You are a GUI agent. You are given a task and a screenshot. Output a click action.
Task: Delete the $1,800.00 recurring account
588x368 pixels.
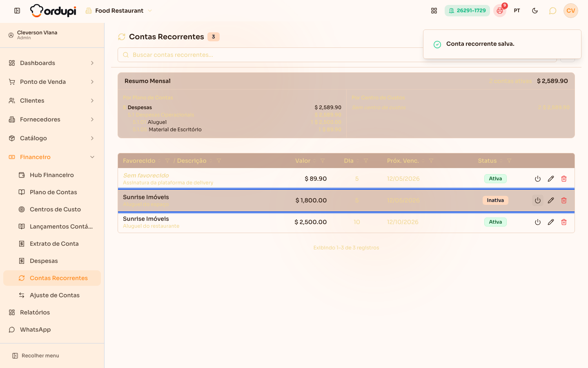pyautogui.click(x=564, y=200)
